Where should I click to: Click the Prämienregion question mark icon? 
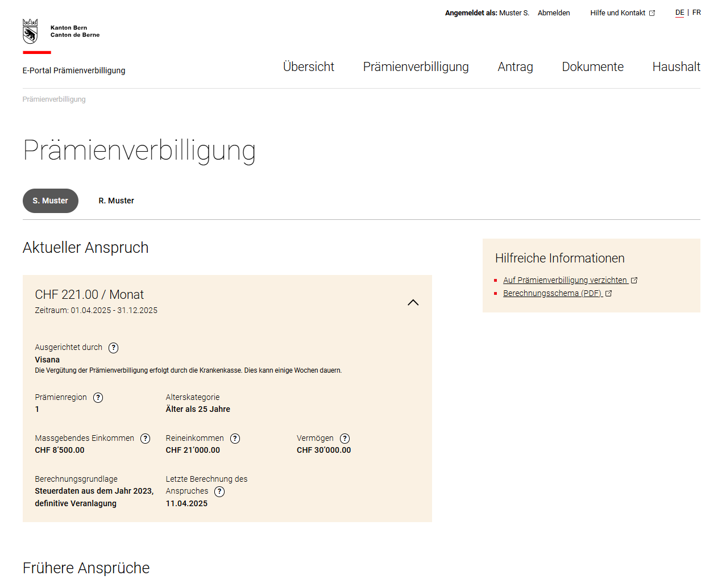[98, 398]
